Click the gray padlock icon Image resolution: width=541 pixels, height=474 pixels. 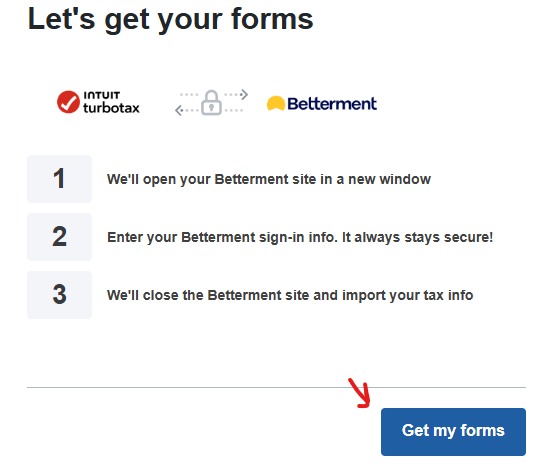pyautogui.click(x=211, y=102)
